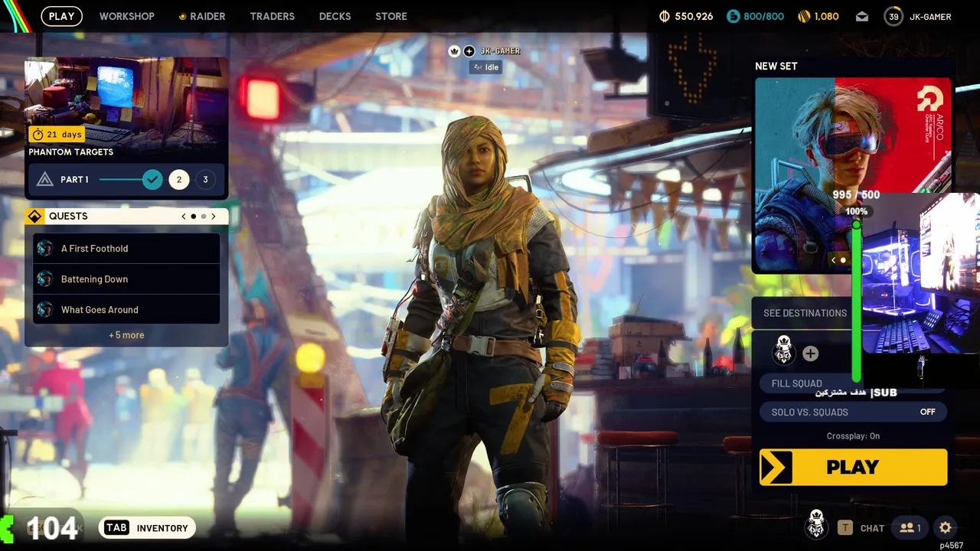The width and height of the screenshot is (980, 551).
Task: Visit the STORE tab
Action: point(391,16)
